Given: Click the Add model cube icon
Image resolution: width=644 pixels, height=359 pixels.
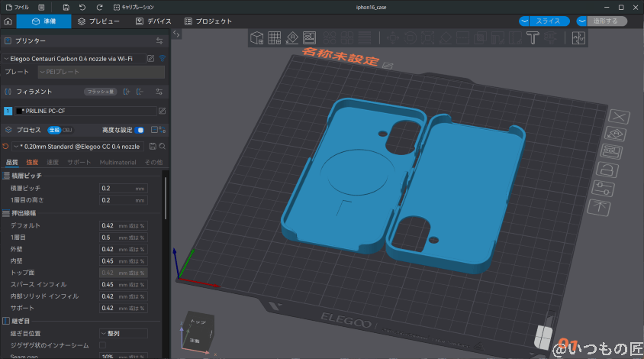Looking at the screenshot, I should pos(257,37).
